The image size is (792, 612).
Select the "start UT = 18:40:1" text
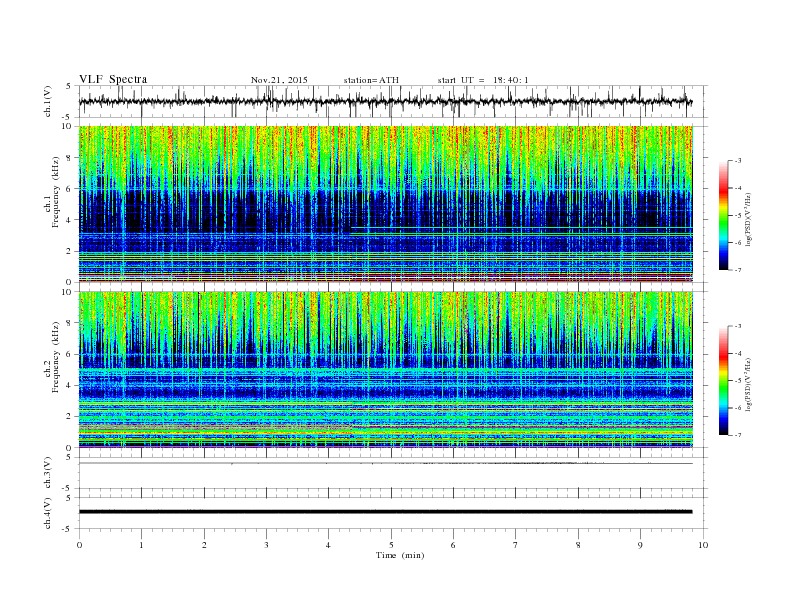coord(483,80)
